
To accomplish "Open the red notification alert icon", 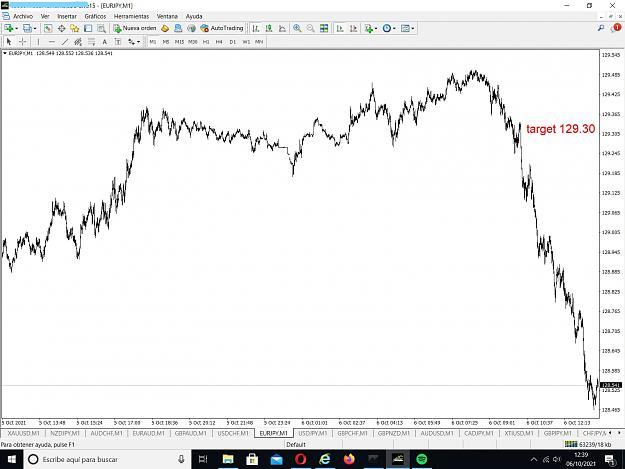I will [616, 27].
